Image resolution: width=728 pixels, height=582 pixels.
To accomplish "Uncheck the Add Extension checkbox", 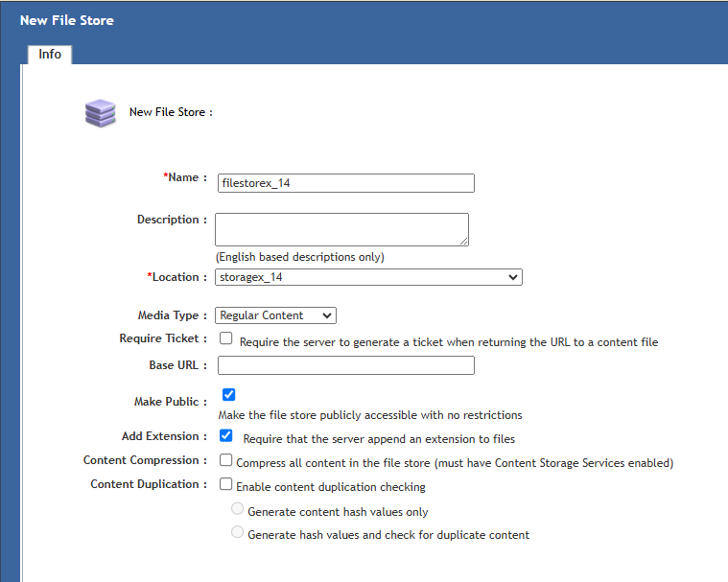I will click(226, 435).
